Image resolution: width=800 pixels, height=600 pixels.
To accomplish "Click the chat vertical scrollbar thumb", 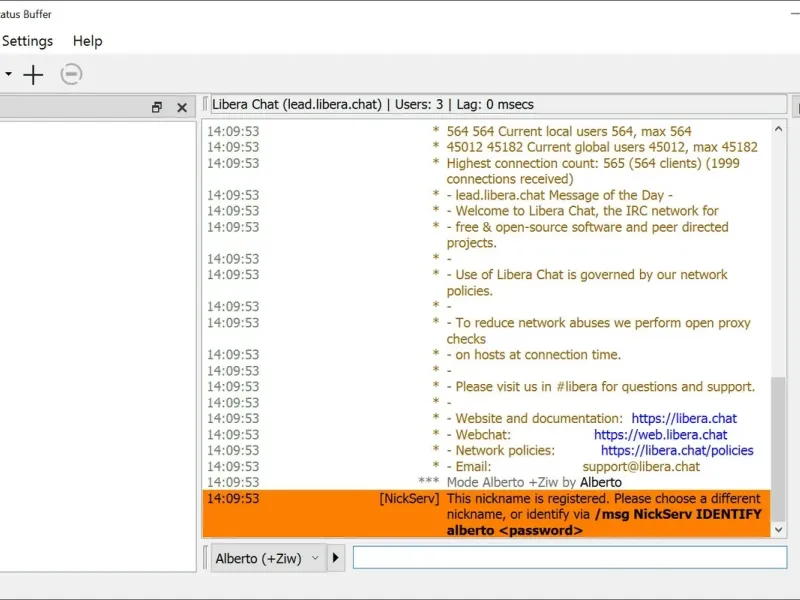I will (778, 449).
